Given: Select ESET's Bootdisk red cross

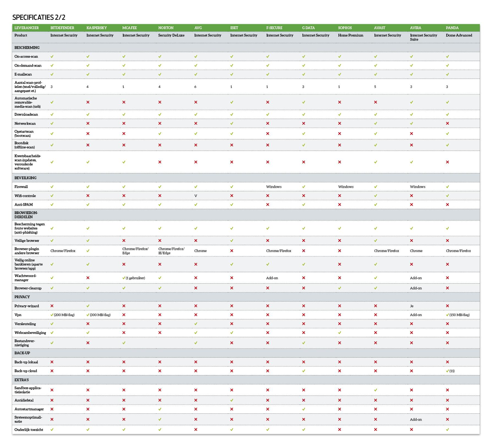Looking at the screenshot, I should tap(232, 145).
